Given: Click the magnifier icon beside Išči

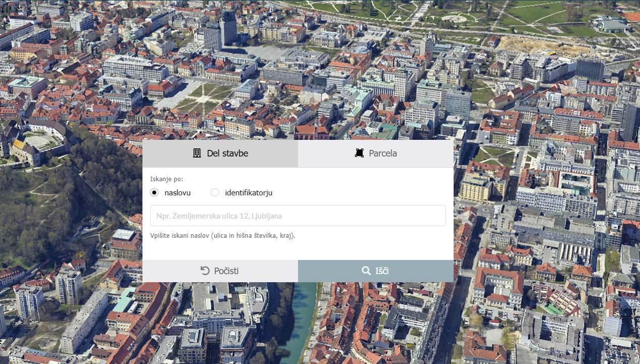Looking at the screenshot, I should click(x=366, y=271).
